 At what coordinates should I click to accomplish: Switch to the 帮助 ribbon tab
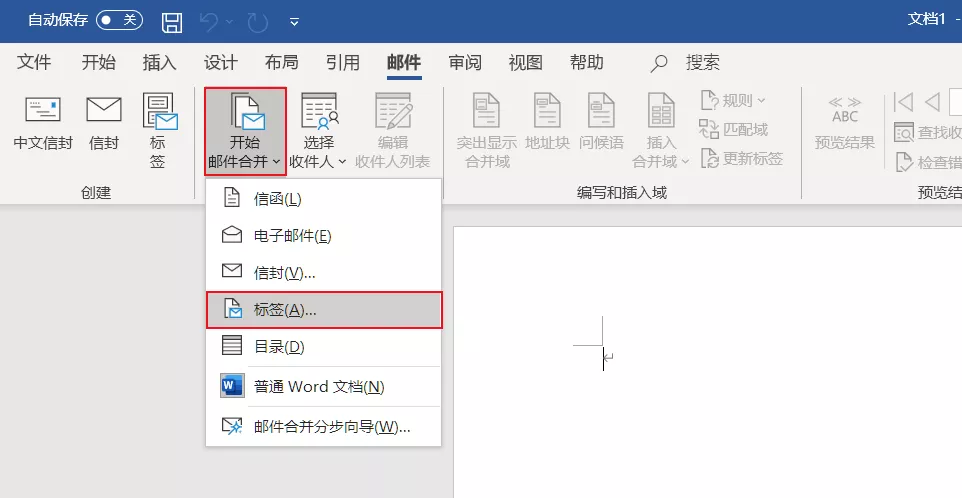coord(587,62)
